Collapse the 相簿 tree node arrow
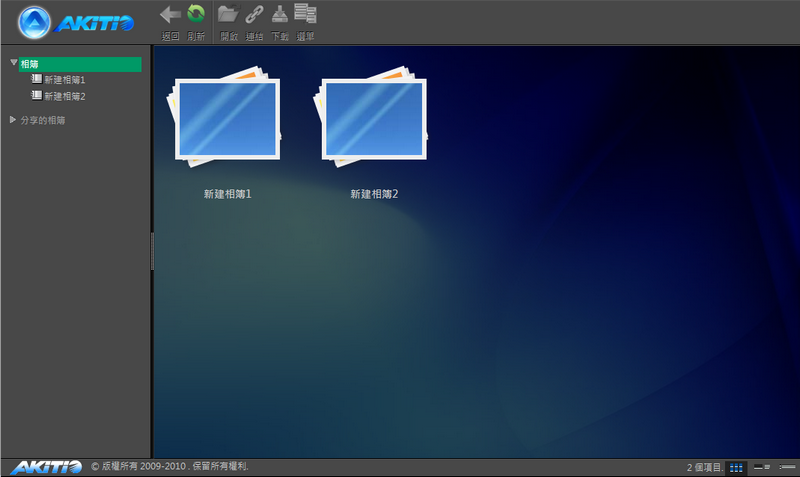This screenshot has height=477, width=800. [x=13, y=63]
